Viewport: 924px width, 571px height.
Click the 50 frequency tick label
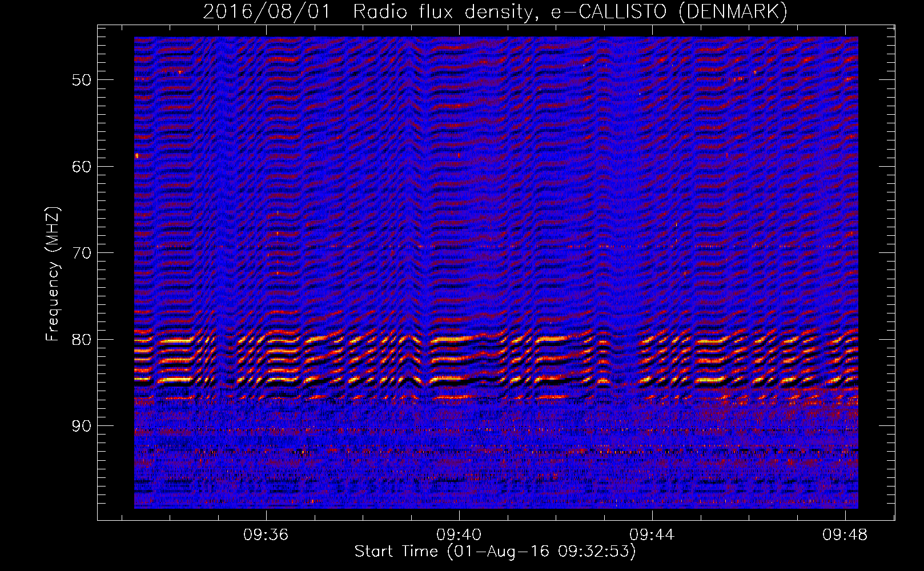tap(82, 80)
